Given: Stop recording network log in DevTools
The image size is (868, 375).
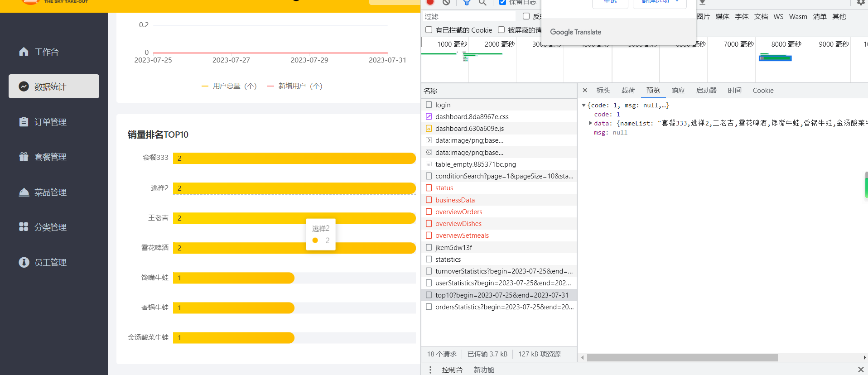Looking at the screenshot, I should (x=430, y=2).
